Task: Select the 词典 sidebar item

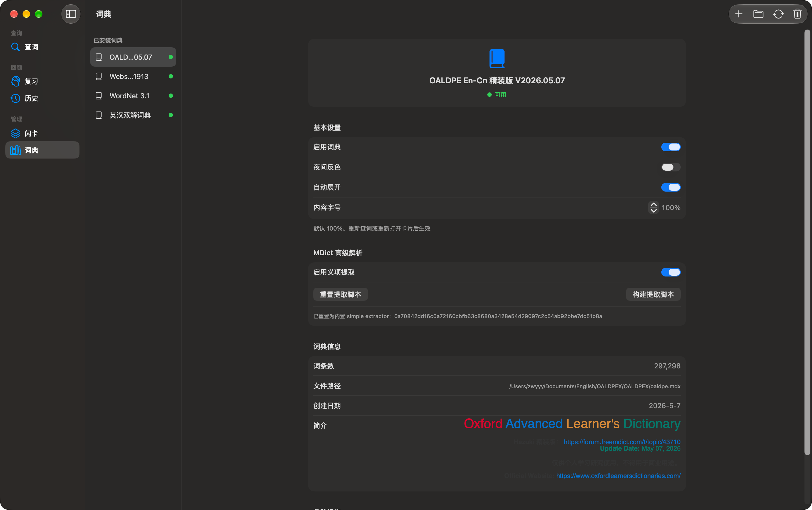Action: 42,150
